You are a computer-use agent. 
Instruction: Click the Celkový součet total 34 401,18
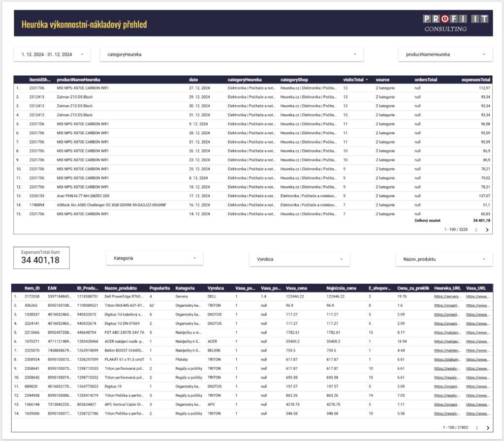(481, 221)
